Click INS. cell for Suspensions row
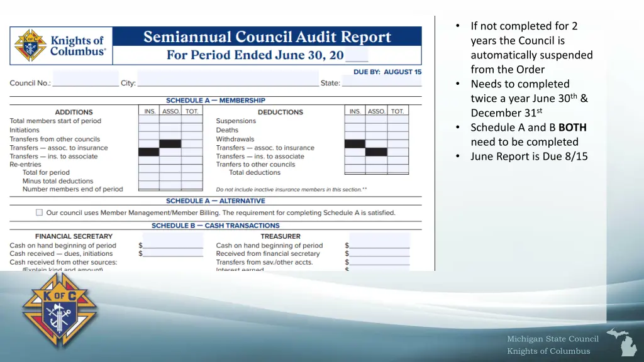Screen dimensions: 644x362 point(355,119)
